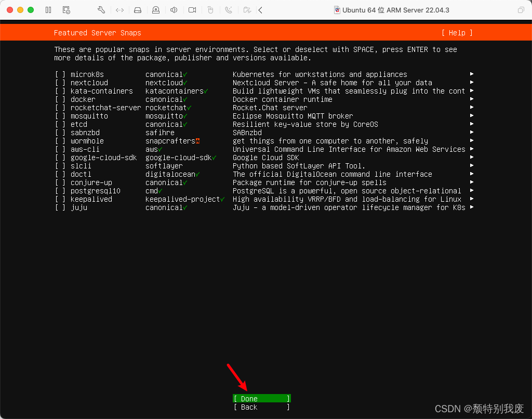Click the window title Ubuntu 64 ARM Server

[395, 10]
